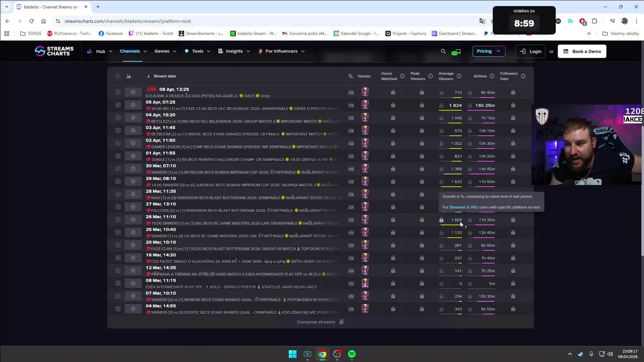Image resolution: width=644 pixels, height=362 pixels.
Task: Click the Login button
Action: [530, 51]
